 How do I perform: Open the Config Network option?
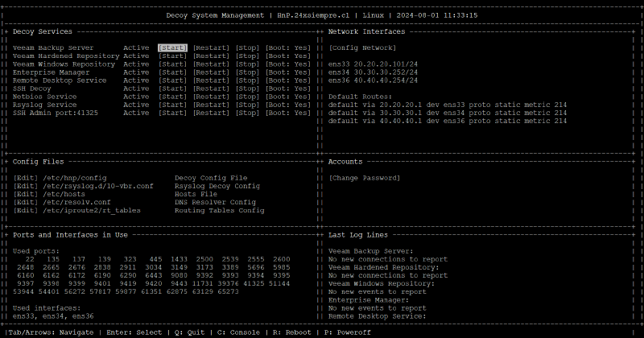(x=362, y=47)
